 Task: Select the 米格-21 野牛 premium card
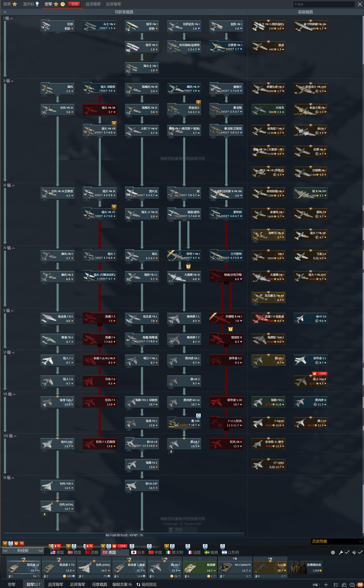click(x=268, y=444)
